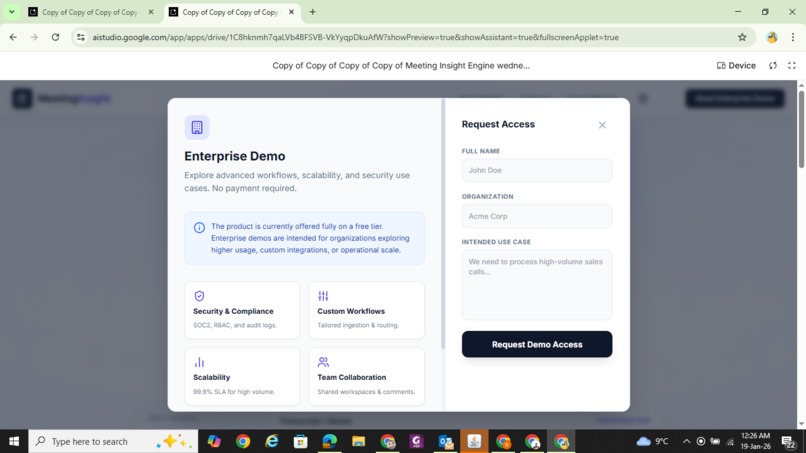Viewport: 806px width, 453px height.
Task: Open the Windows Start menu
Action: (14, 441)
